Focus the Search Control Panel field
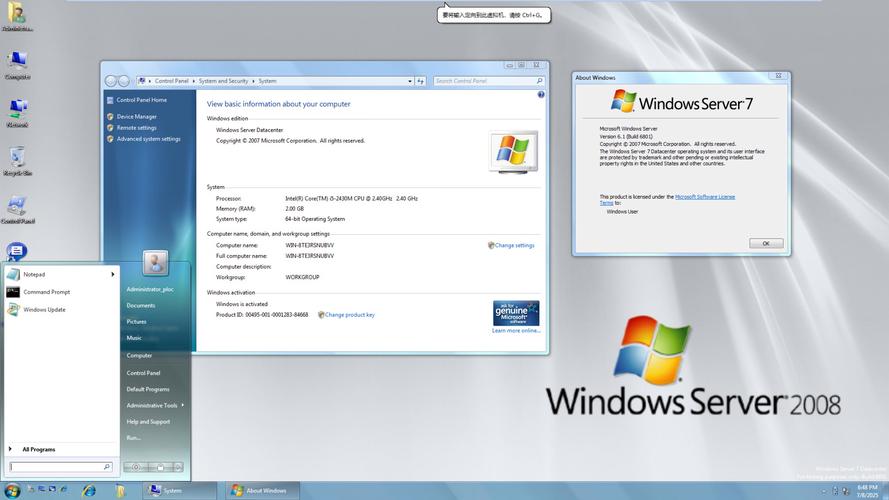Viewport: 889px width, 500px height. (489, 81)
